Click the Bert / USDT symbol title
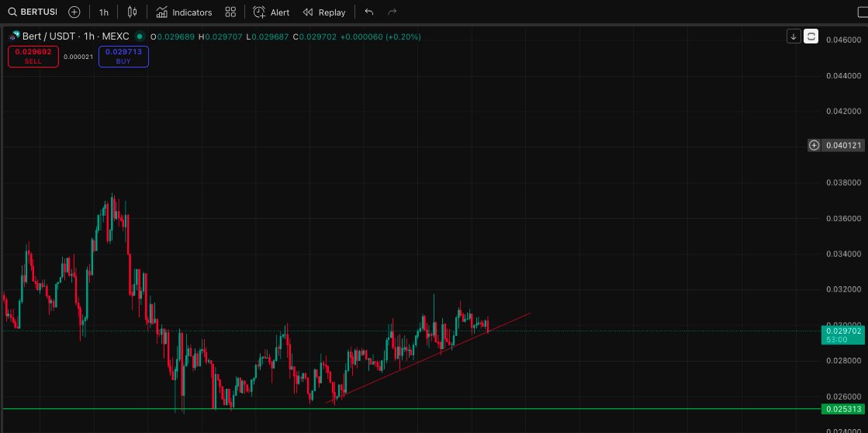The image size is (868, 433). [x=76, y=36]
